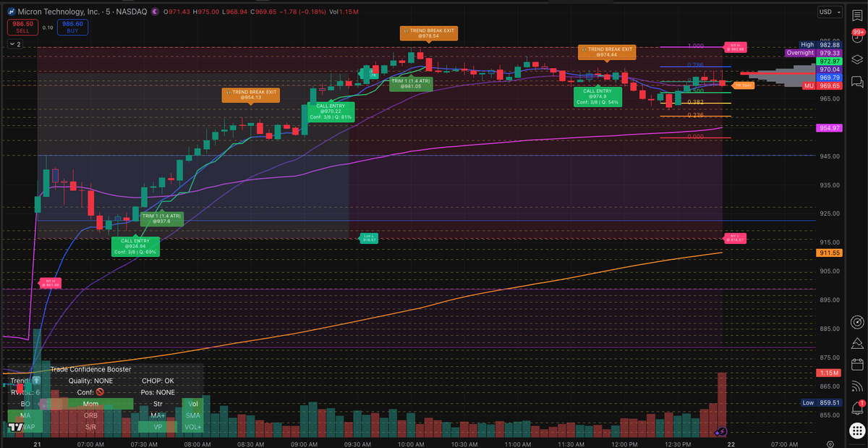
Task: Select TREND BREAK EXIT marker @974.44
Action: [607, 52]
